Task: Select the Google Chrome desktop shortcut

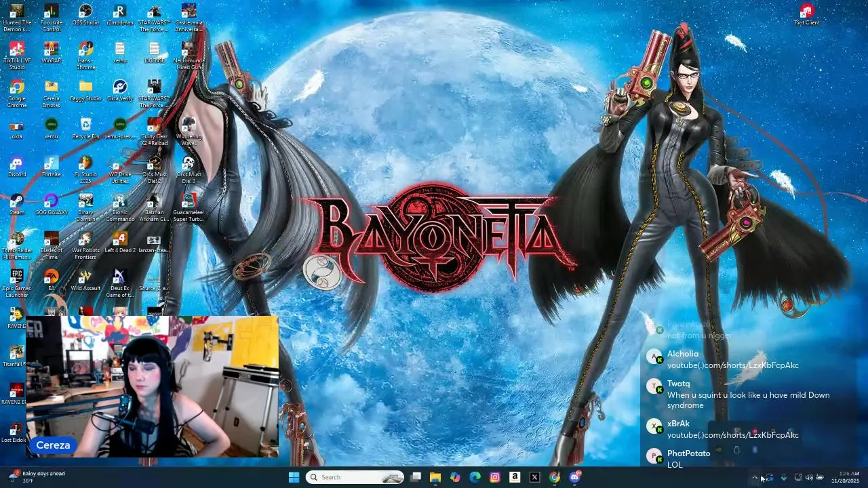Action: click(x=17, y=94)
